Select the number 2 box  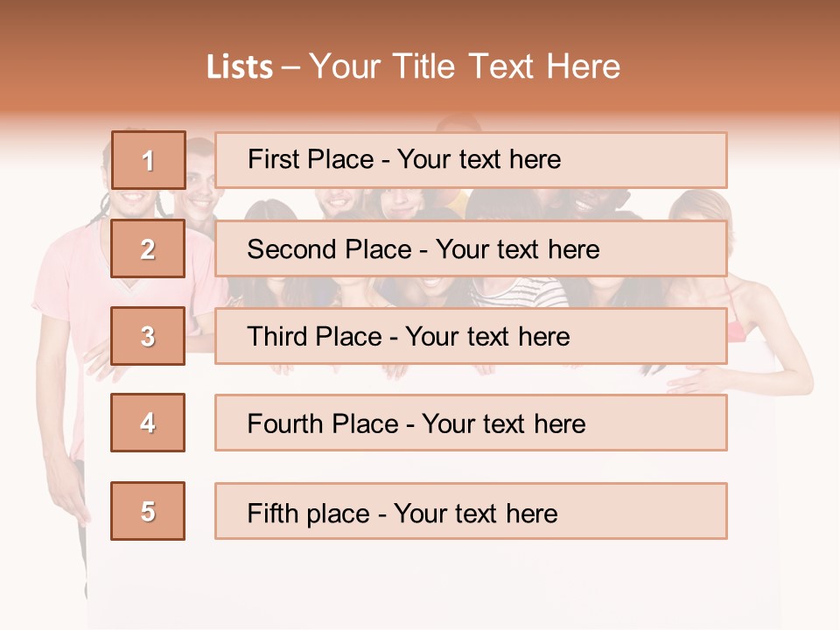click(x=148, y=248)
